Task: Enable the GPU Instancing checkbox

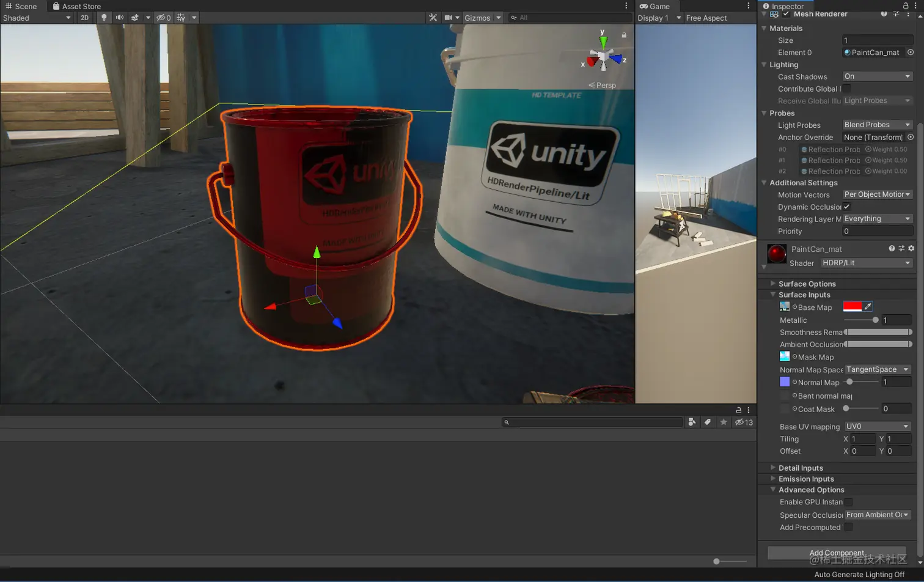Action: [x=849, y=502]
